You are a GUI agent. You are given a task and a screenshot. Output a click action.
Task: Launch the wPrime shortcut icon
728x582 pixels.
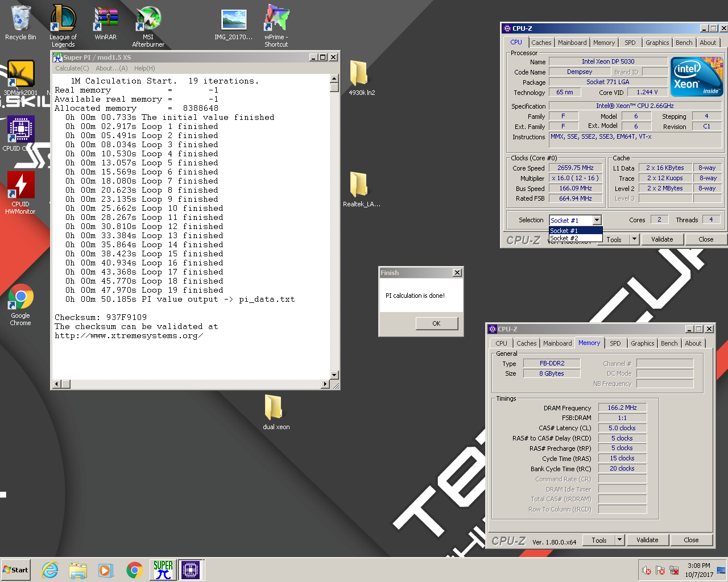[276, 26]
